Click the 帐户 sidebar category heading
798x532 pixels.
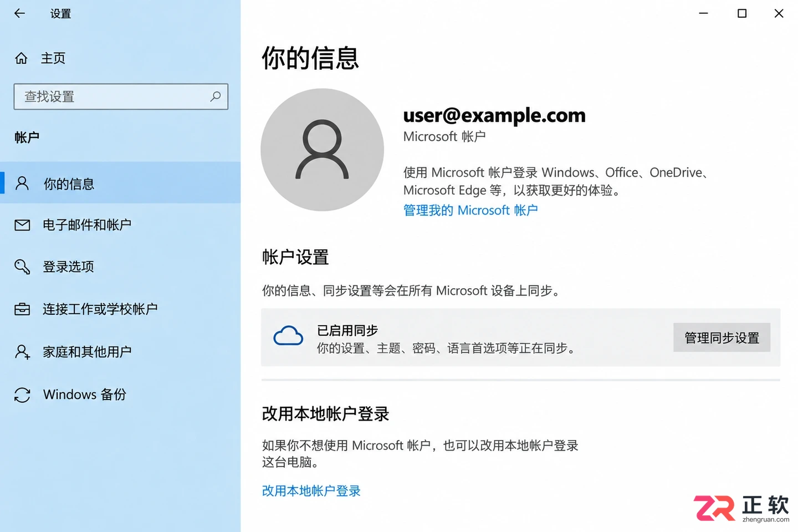(27, 137)
